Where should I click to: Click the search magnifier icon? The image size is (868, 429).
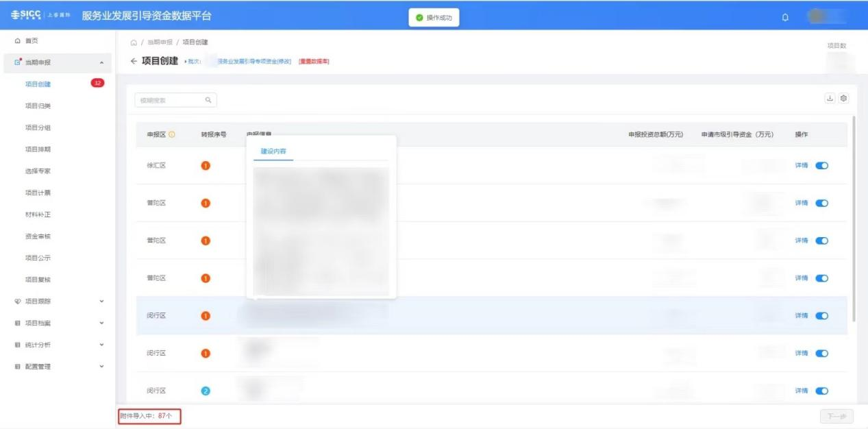tap(208, 100)
